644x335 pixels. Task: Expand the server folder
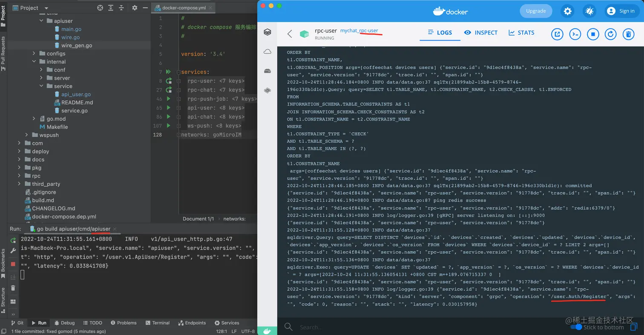[42, 78]
